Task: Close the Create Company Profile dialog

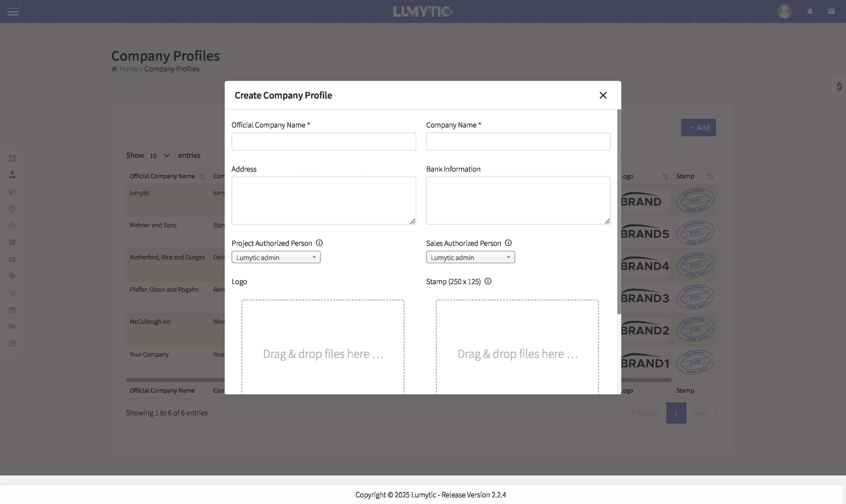Action: pos(603,95)
